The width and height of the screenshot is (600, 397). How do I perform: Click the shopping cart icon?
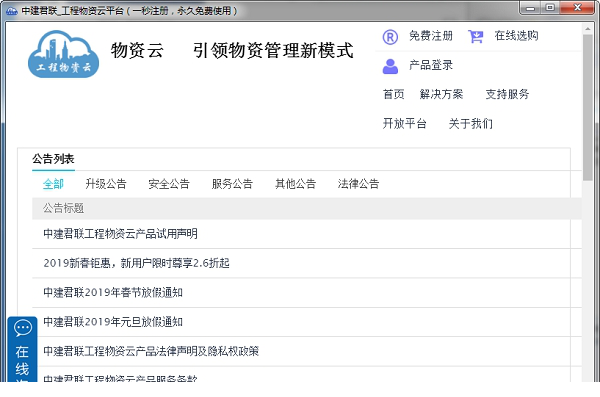[476, 37]
